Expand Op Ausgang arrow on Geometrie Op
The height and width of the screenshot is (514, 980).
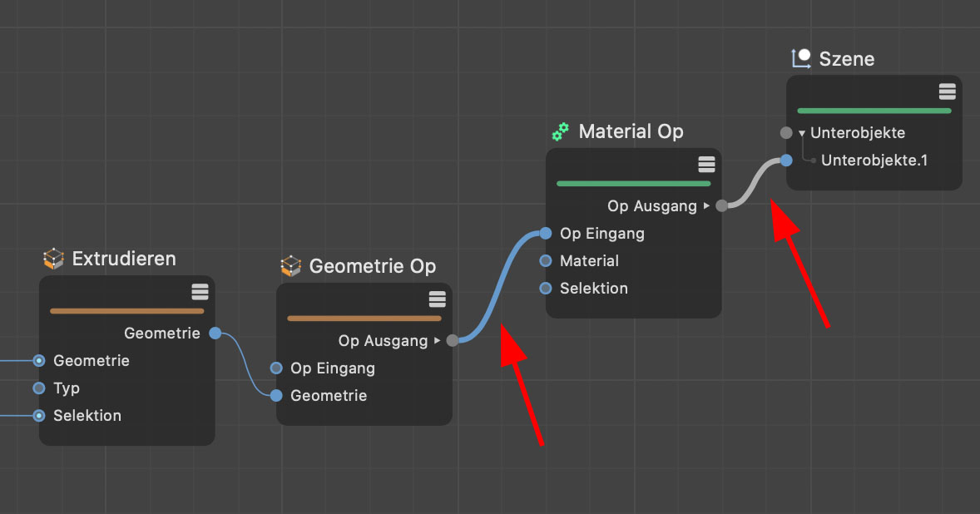[x=438, y=340]
